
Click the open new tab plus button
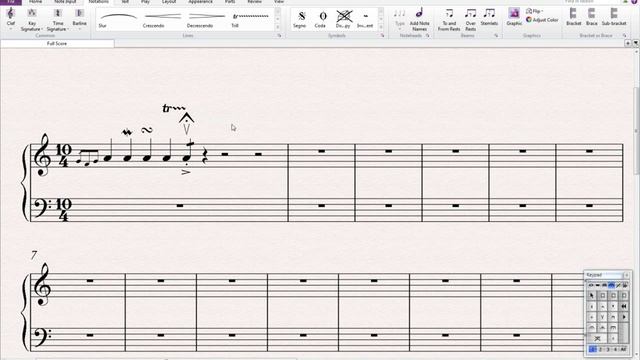coord(628,43)
